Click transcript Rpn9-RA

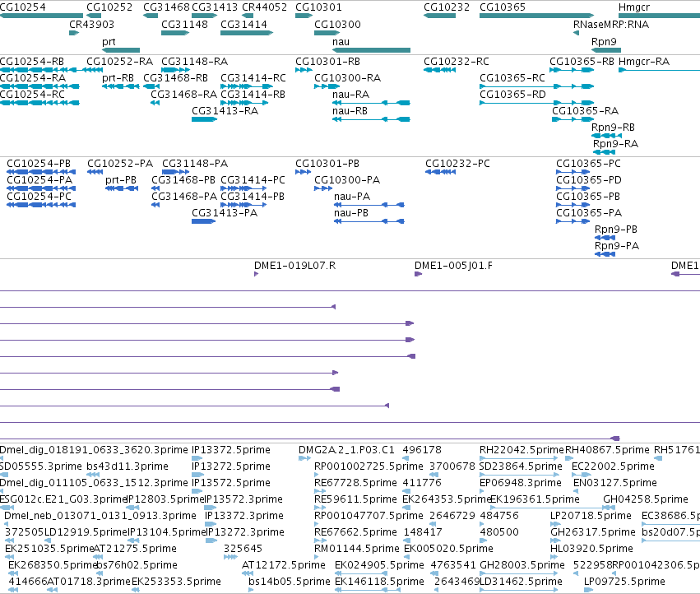click(x=615, y=144)
